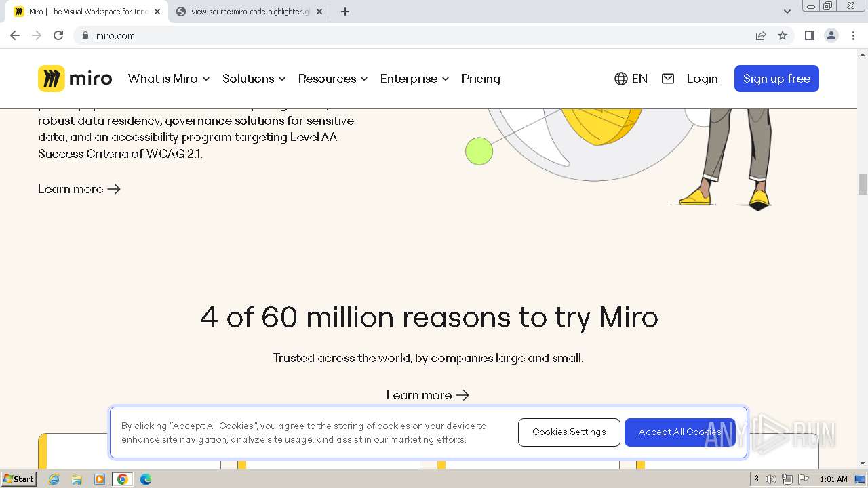Reload the miro.com page
Viewport: 868px width, 488px height.
[58, 35]
